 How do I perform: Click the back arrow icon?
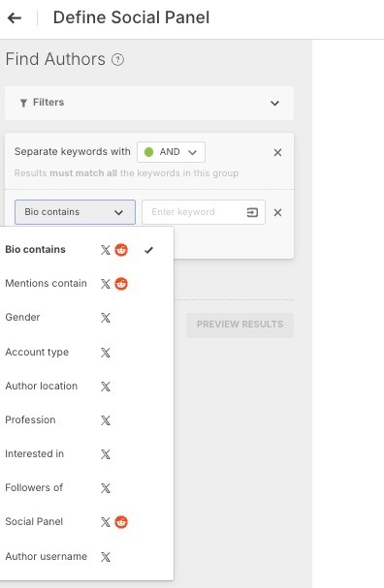click(15, 17)
